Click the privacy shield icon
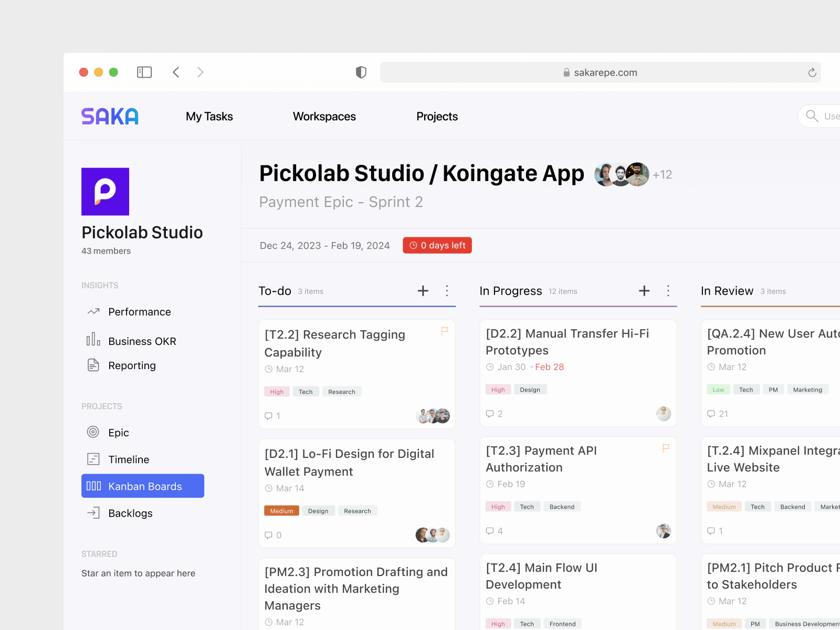 point(361,72)
